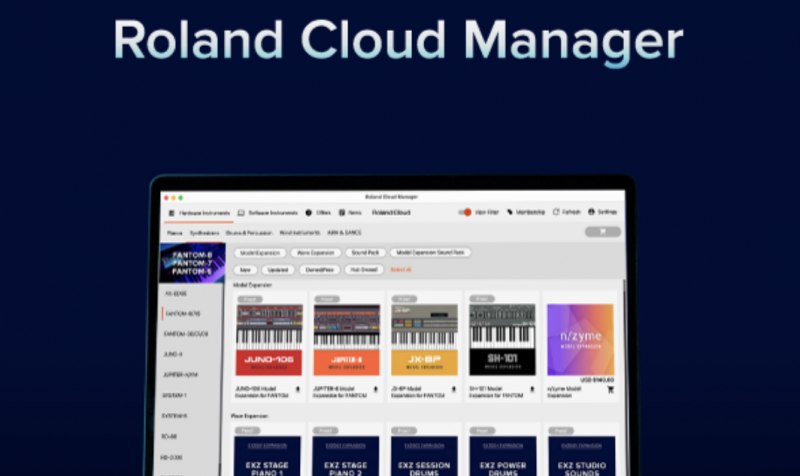The width and height of the screenshot is (800, 476).
Task: Select the first sidebar item above FANTOM
Action: 176,294
